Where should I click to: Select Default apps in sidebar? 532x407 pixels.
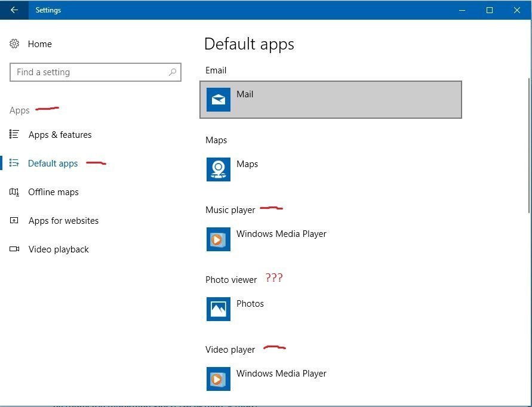click(x=53, y=164)
